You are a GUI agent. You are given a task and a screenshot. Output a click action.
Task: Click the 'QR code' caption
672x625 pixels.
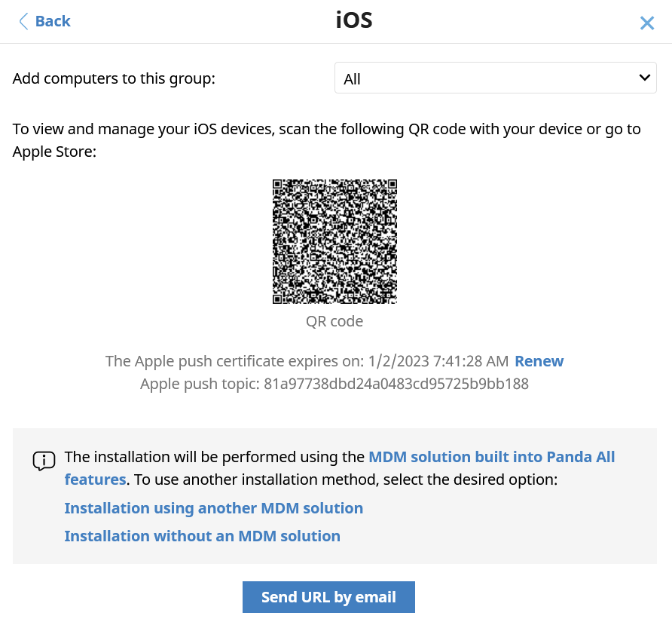pyautogui.click(x=334, y=321)
